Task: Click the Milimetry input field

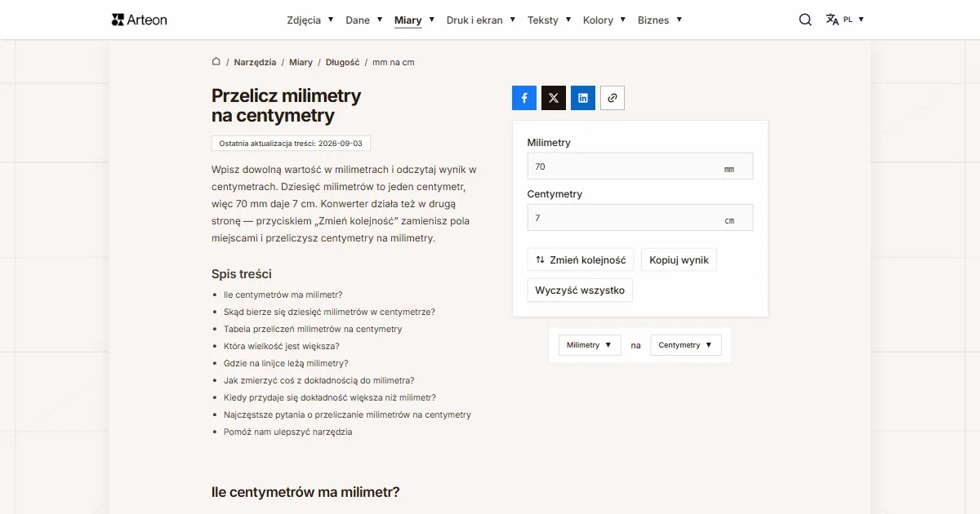Action: (640, 166)
